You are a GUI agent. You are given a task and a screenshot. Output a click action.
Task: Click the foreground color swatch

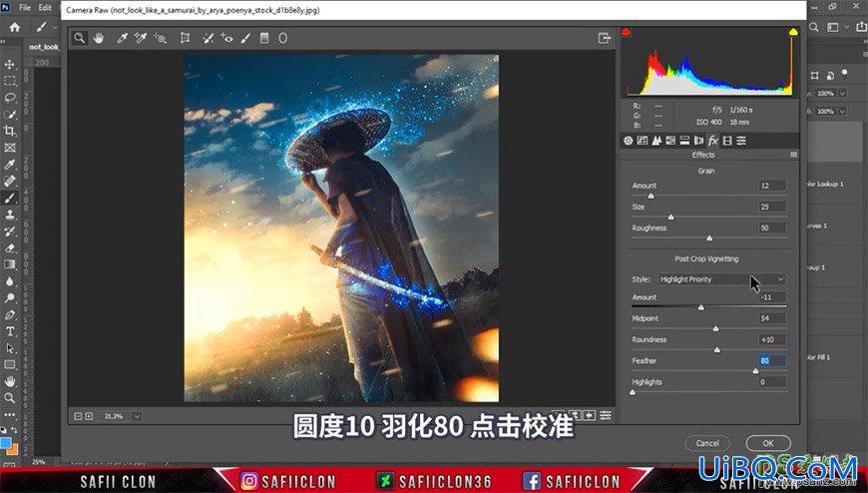6,443
